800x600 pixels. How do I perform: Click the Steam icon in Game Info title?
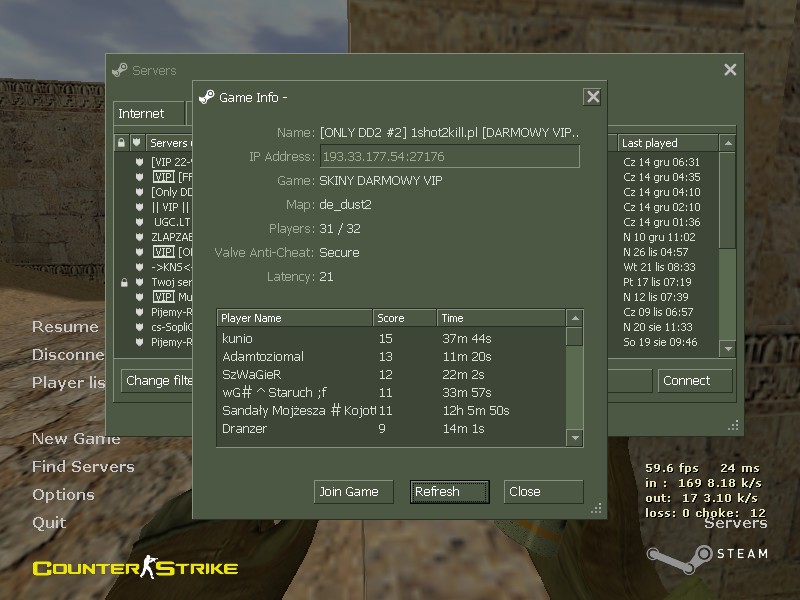207,96
